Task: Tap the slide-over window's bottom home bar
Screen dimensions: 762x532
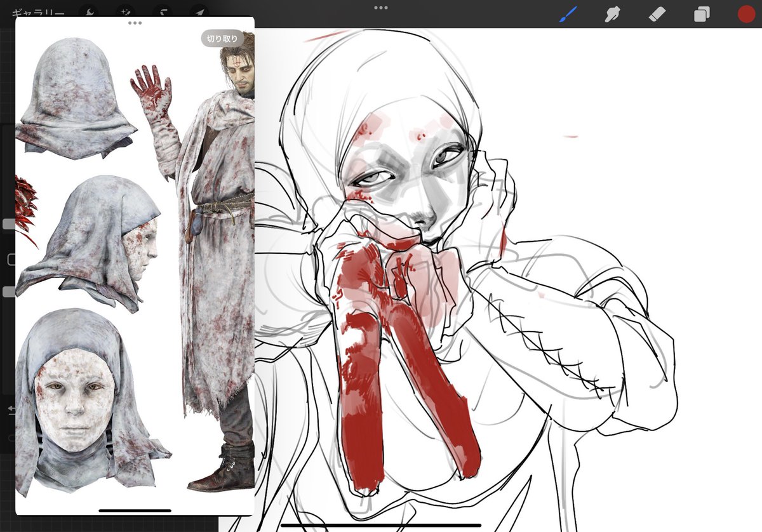Action: click(135, 510)
